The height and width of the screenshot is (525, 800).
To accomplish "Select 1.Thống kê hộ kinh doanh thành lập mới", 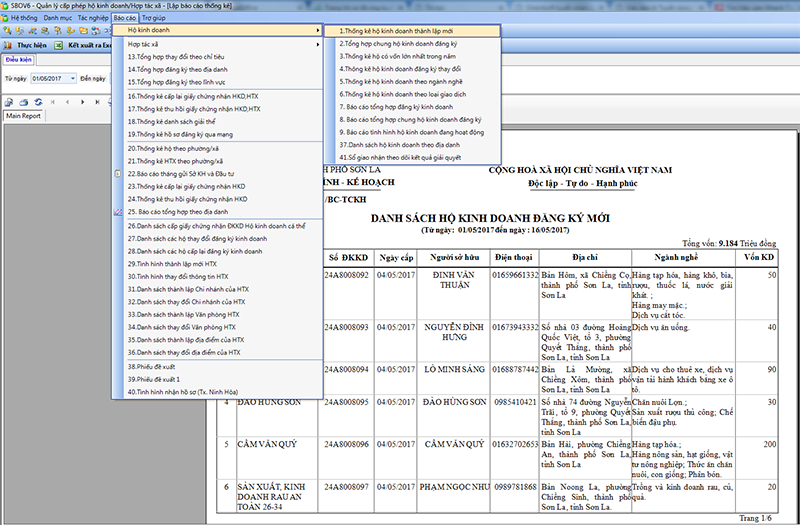I will pyautogui.click(x=412, y=31).
